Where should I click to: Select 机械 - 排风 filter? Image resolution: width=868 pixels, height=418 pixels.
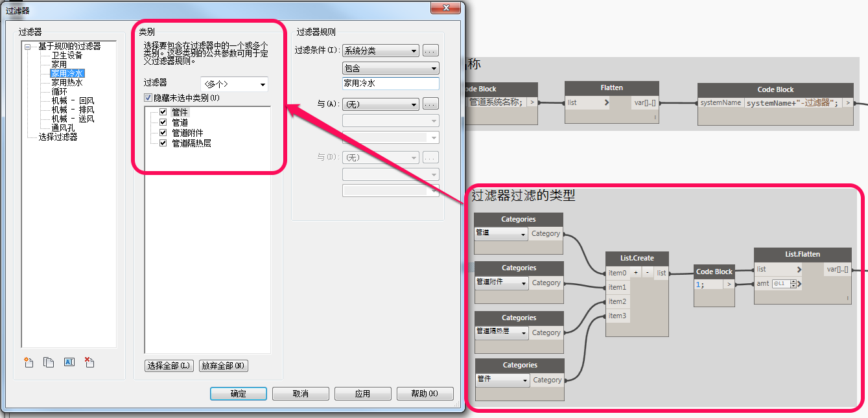pyautogui.click(x=73, y=110)
